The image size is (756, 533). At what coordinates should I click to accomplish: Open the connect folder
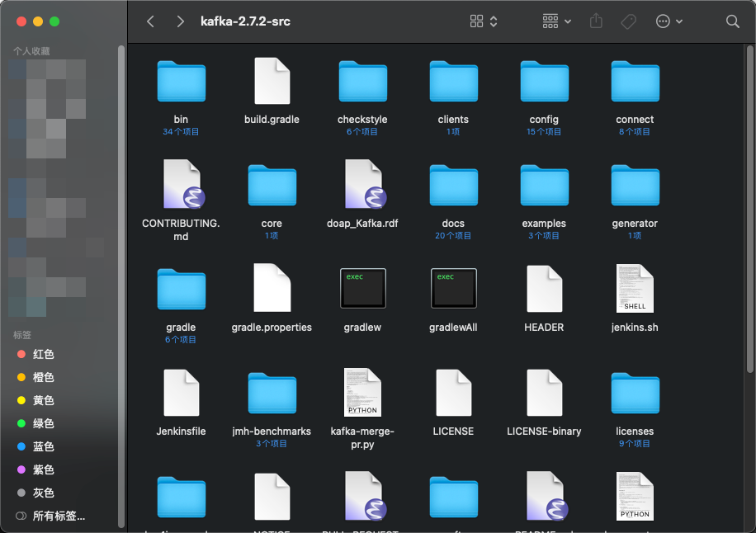pyautogui.click(x=635, y=82)
